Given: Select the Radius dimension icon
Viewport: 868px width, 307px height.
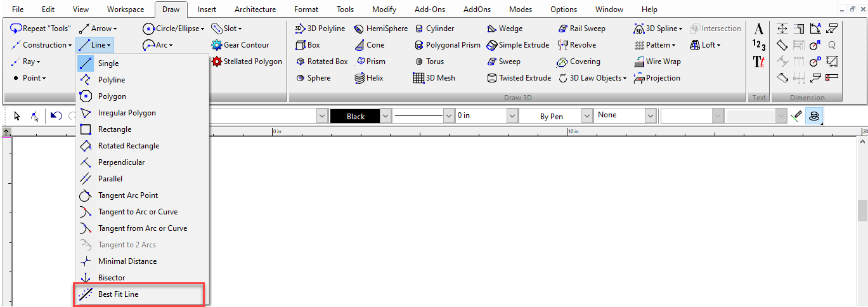Looking at the screenshot, I should (815, 45).
